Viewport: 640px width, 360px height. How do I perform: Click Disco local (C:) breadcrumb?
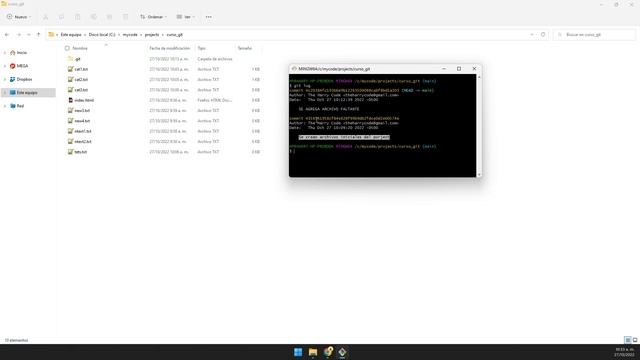tap(102, 35)
